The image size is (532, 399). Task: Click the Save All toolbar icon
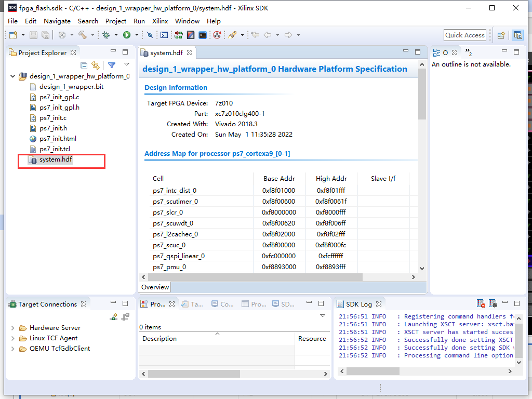pos(45,35)
